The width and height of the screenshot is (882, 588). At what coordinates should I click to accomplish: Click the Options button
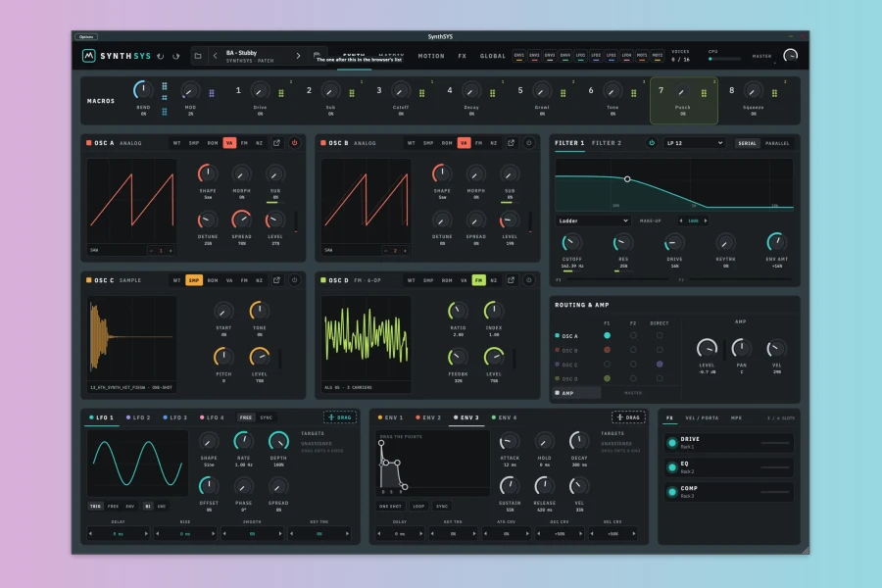(x=86, y=37)
